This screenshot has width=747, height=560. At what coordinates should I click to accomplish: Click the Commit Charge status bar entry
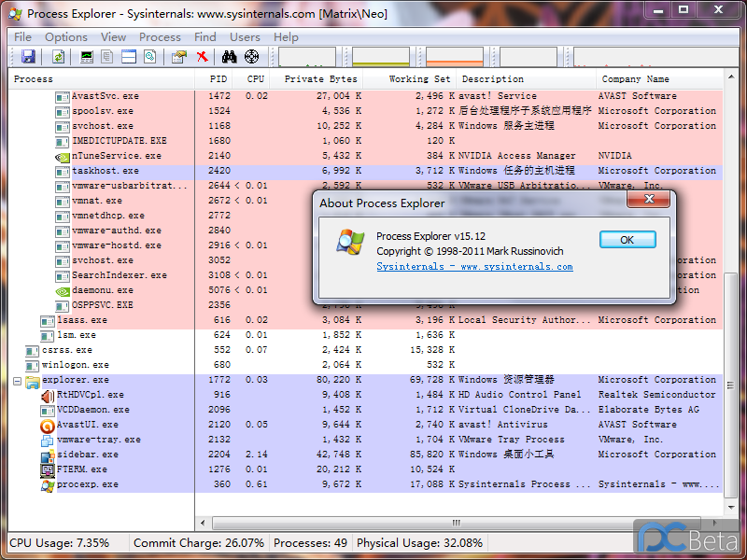pos(199,543)
